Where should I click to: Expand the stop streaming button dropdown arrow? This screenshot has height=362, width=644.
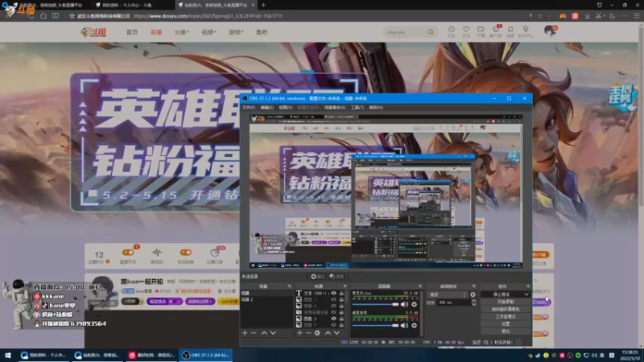pos(526,294)
